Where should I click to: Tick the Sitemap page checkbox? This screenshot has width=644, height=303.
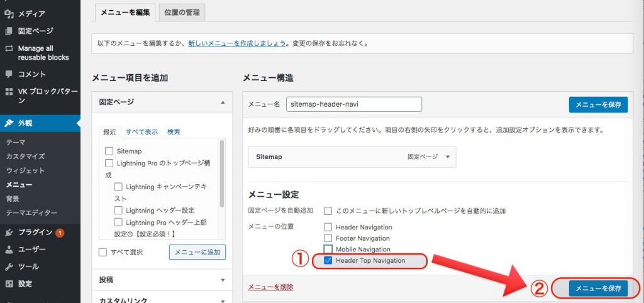coord(109,151)
